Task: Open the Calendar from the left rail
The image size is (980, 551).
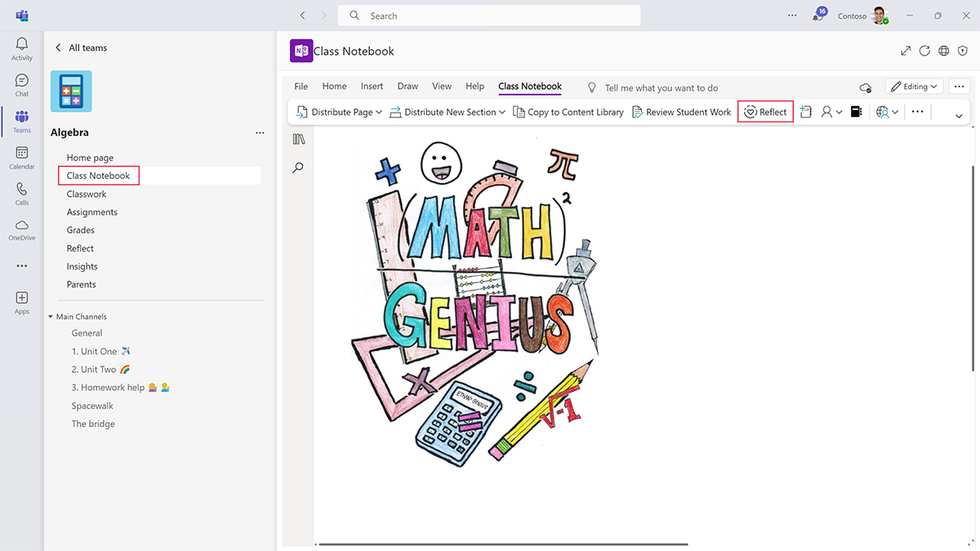Action: coord(21,155)
